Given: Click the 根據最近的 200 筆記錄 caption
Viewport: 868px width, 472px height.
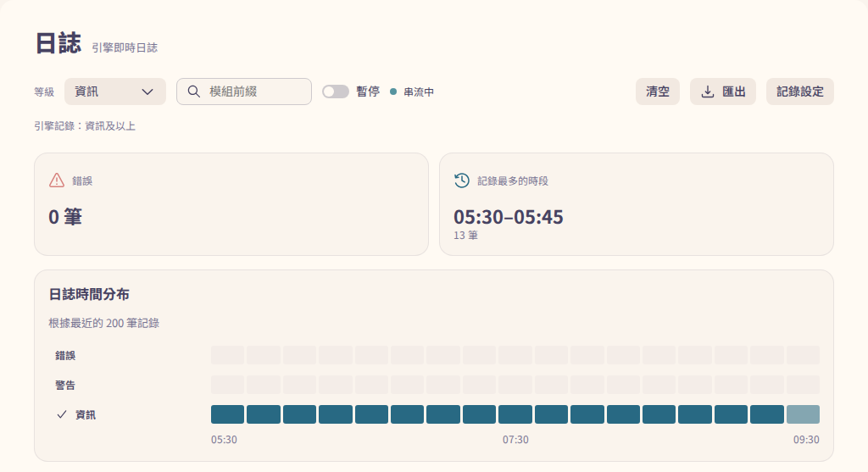Looking at the screenshot, I should click(x=104, y=323).
